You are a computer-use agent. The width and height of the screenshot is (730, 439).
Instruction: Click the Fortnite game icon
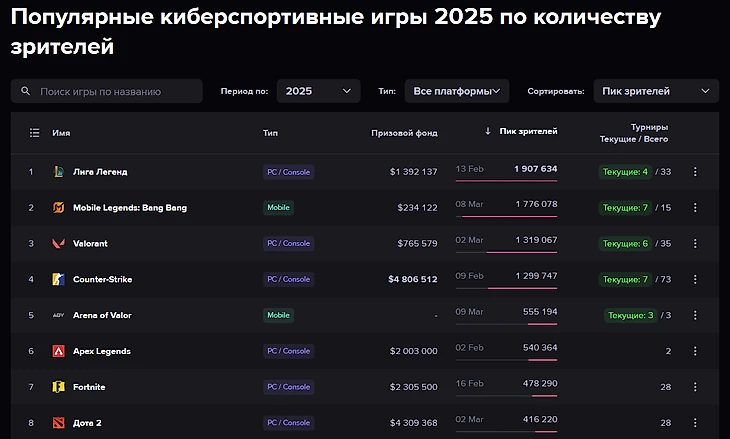click(x=59, y=387)
